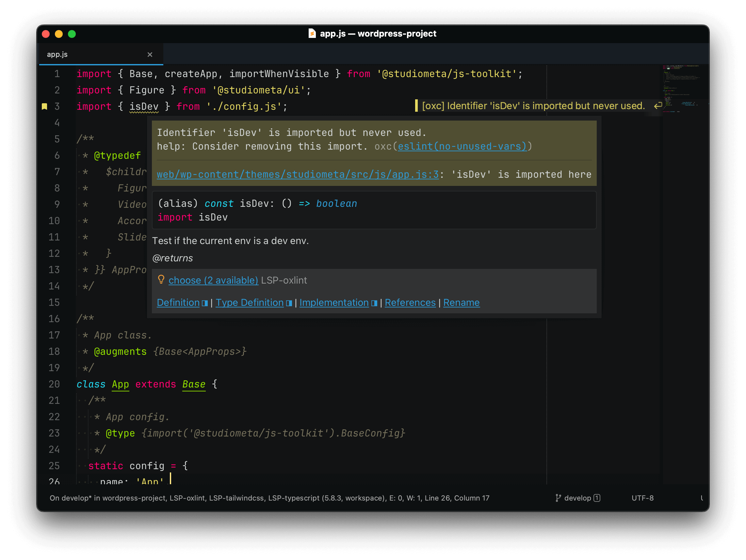Click the @type tag on line 23
Screen dimensions: 746x560
coord(121,433)
